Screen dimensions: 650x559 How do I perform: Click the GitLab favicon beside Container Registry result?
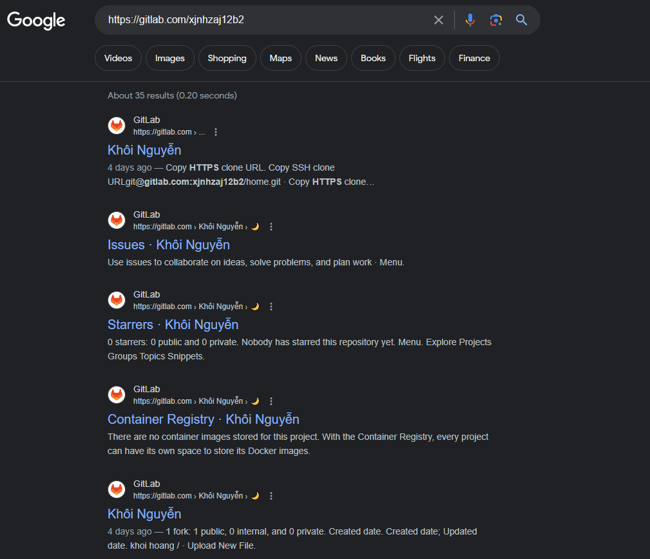[x=116, y=395]
